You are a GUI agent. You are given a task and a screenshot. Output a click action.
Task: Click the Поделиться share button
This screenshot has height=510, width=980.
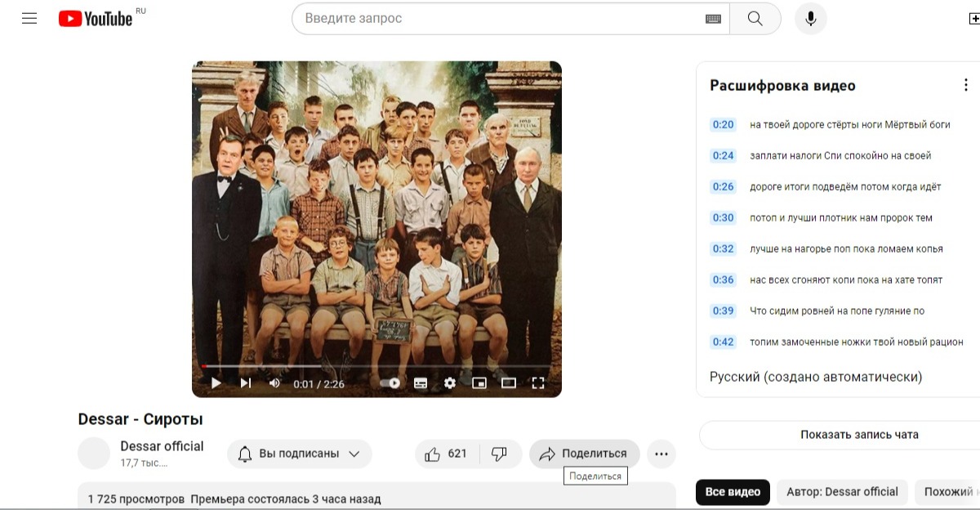click(585, 454)
